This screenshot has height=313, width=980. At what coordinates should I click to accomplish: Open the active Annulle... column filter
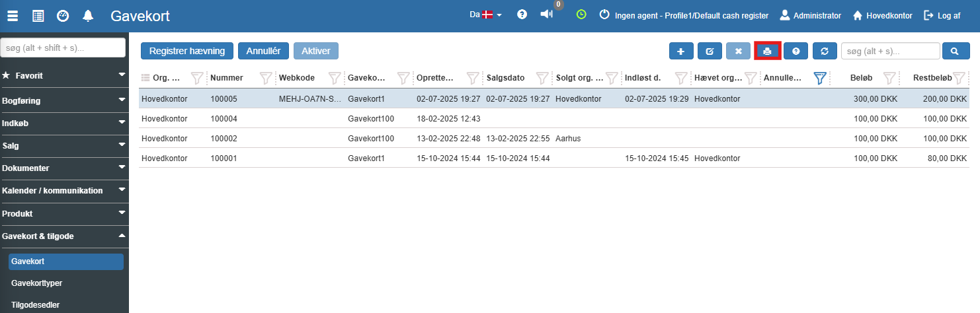pyautogui.click(x=820, y=78)
